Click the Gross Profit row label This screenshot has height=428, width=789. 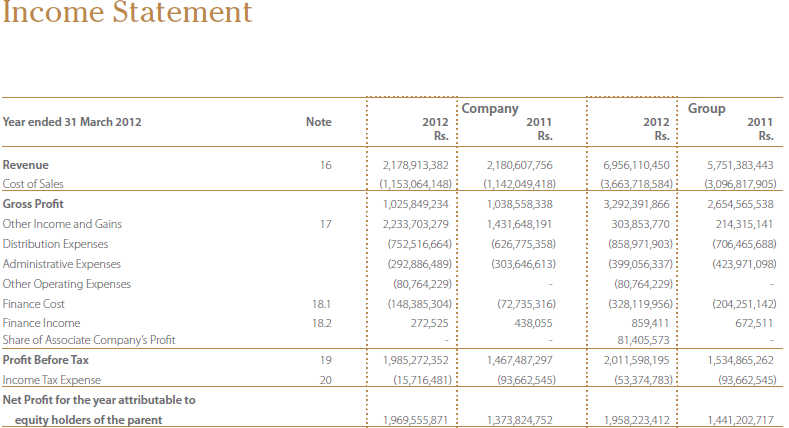(x=34, y=204)
